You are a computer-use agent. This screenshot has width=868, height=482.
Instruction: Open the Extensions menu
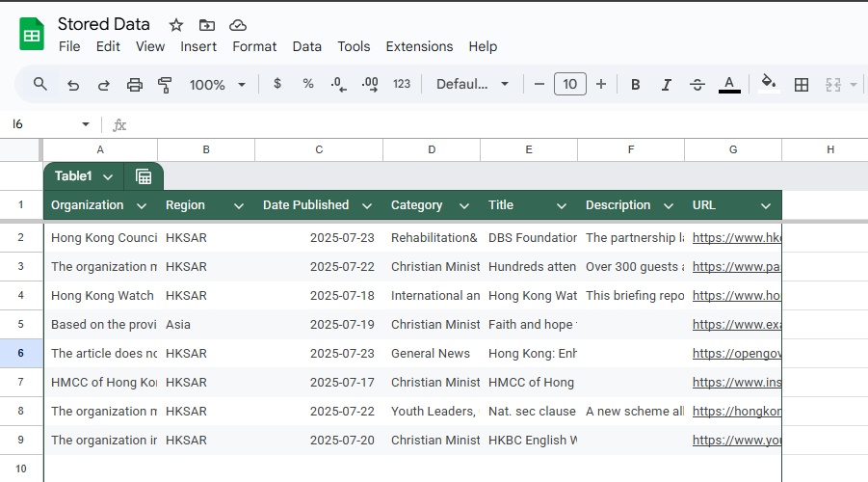coord(419,46)
